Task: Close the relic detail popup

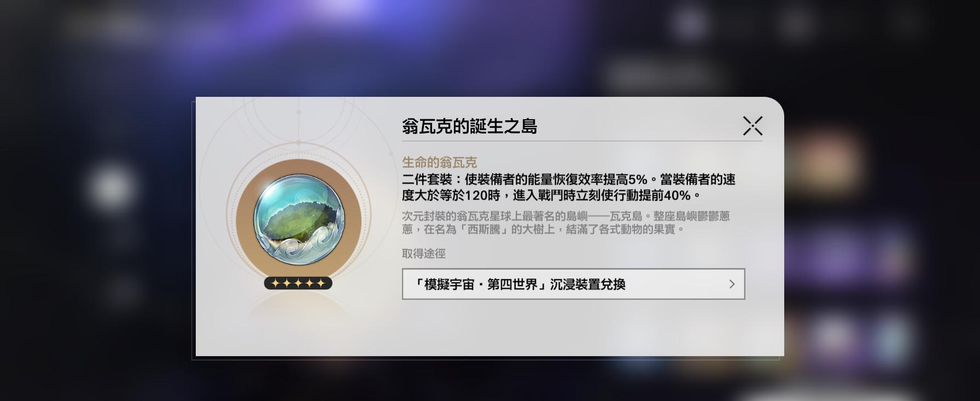Action: (752, 126)
